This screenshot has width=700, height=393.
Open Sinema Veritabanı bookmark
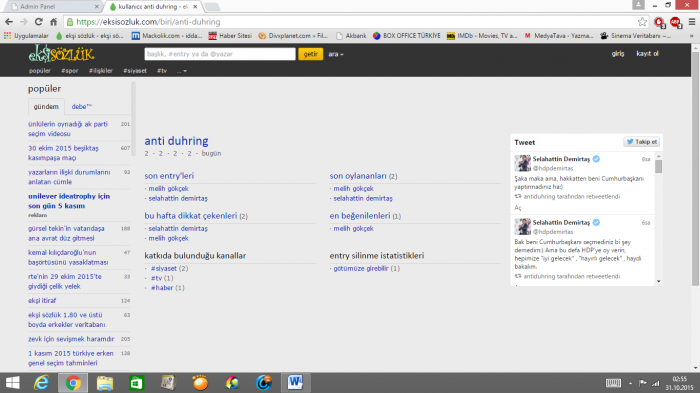[635, 36]
